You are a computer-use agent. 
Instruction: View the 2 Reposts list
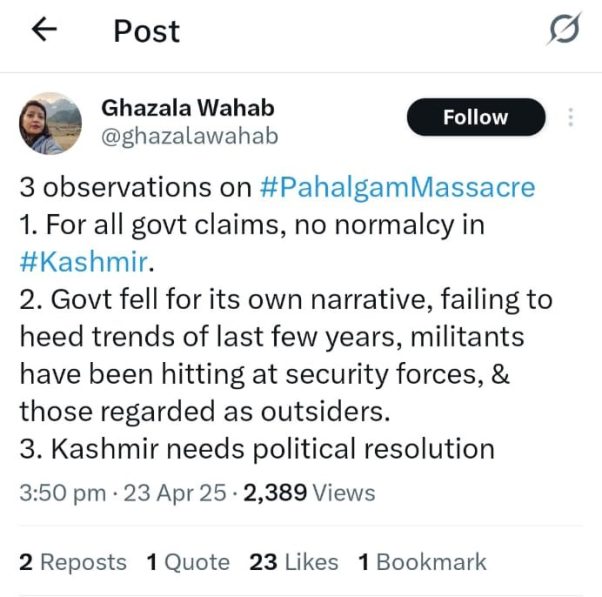click(x=73, y=562)
